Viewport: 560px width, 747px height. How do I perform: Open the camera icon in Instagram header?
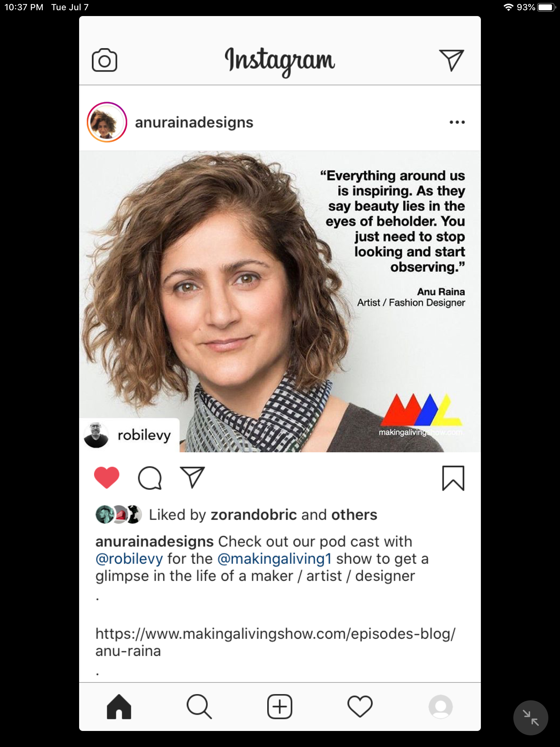(x=105, y=60)
